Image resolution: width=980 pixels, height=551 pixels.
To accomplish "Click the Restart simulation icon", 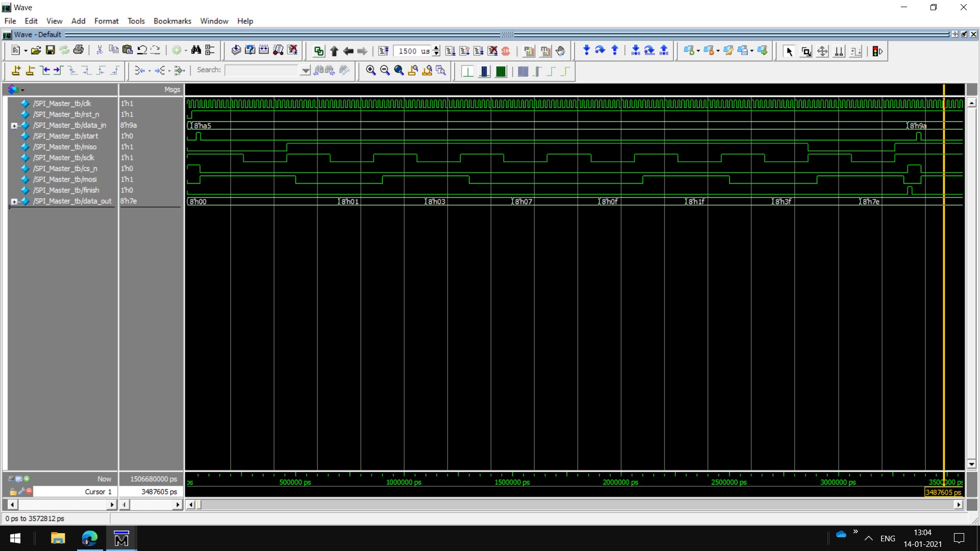I will tap(383, 51).
